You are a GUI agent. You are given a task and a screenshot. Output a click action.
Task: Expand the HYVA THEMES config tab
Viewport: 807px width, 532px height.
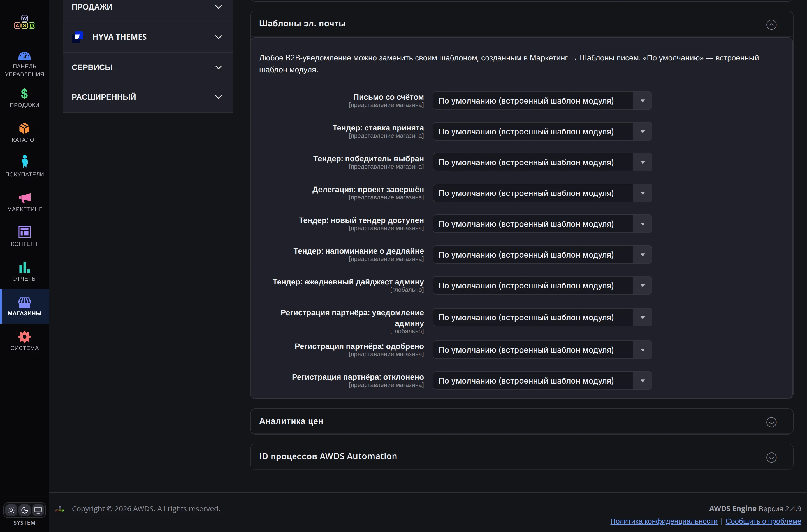tap(148, 37)
